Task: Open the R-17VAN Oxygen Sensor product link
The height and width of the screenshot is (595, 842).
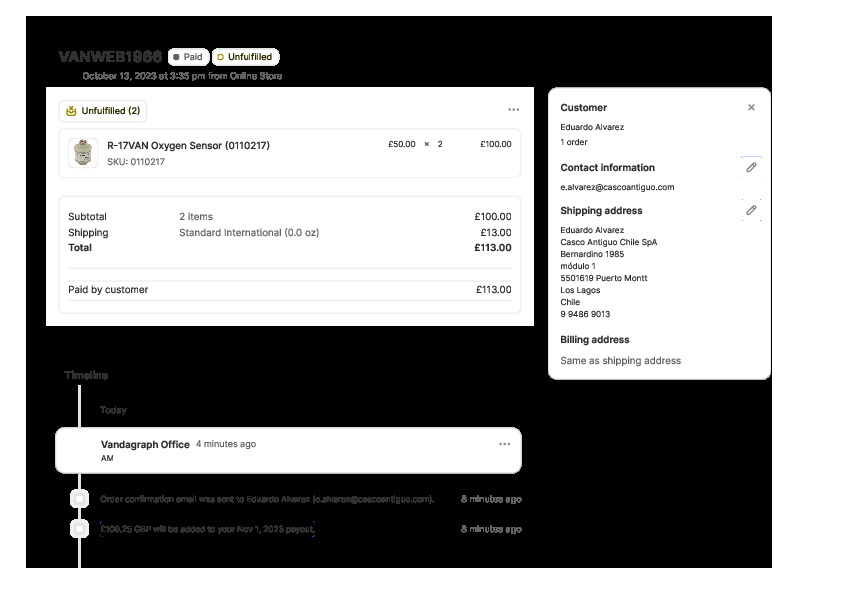Action: pos(188,145)
